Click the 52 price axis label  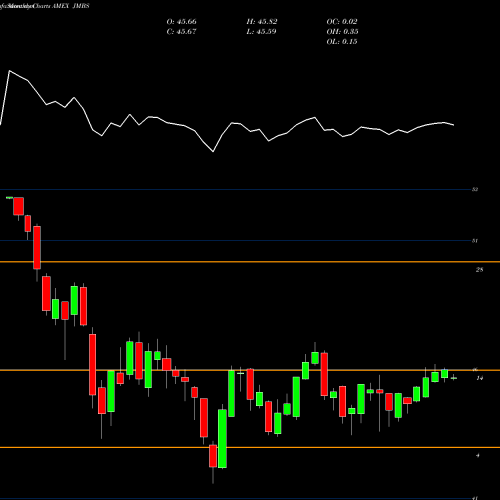point(475,189)
